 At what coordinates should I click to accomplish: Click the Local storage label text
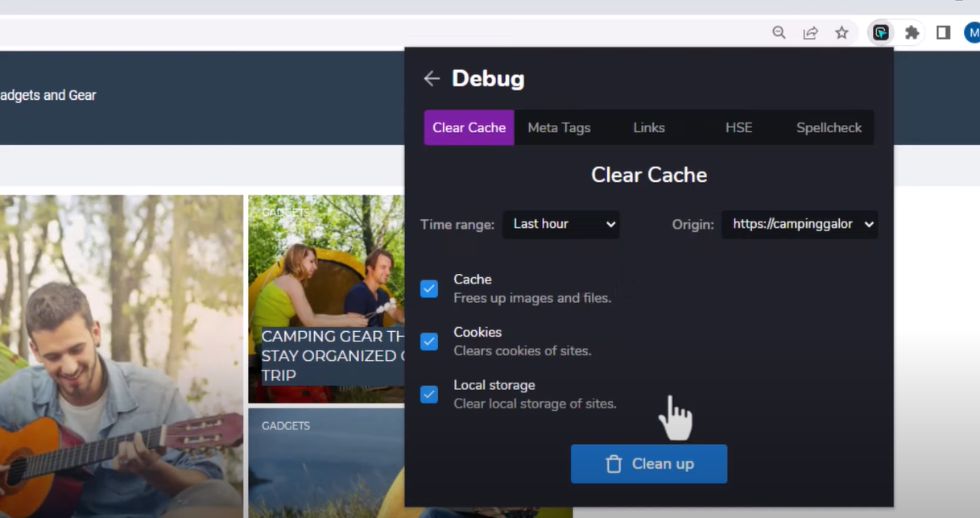(494, 385)
